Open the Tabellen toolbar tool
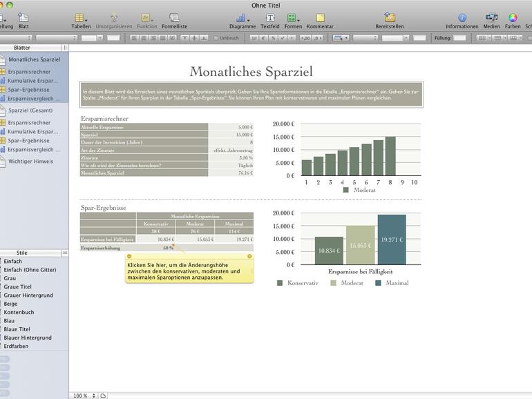Screen dimensions: 532x399 click(x=81, y=20)
